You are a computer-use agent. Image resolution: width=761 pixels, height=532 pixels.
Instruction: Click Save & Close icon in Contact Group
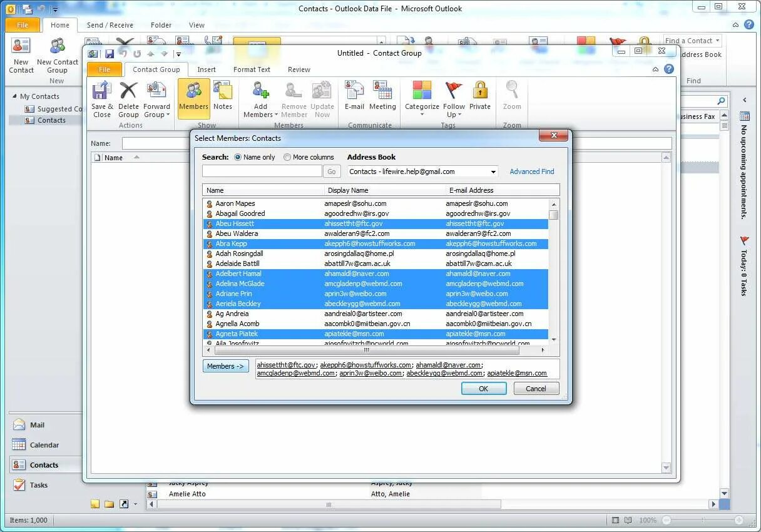101,91
